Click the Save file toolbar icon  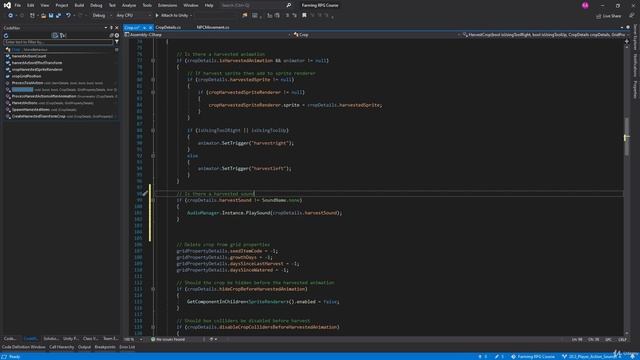(51, 16)
